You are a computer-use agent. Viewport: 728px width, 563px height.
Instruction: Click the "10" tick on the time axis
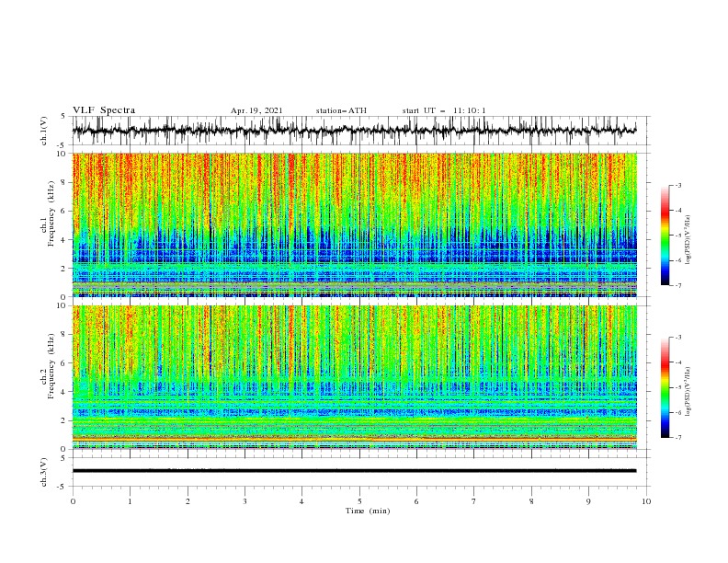click(646, 501)
